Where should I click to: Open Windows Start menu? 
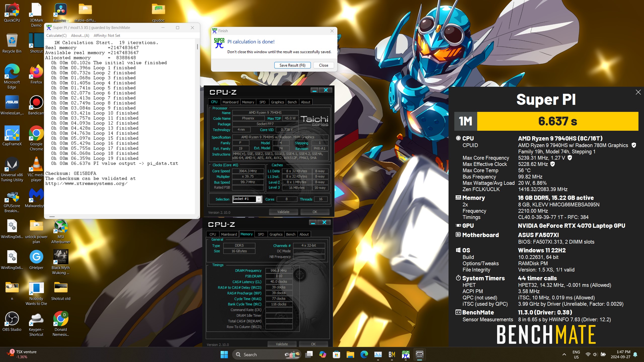pyautogui.click(x=224, y=354)
